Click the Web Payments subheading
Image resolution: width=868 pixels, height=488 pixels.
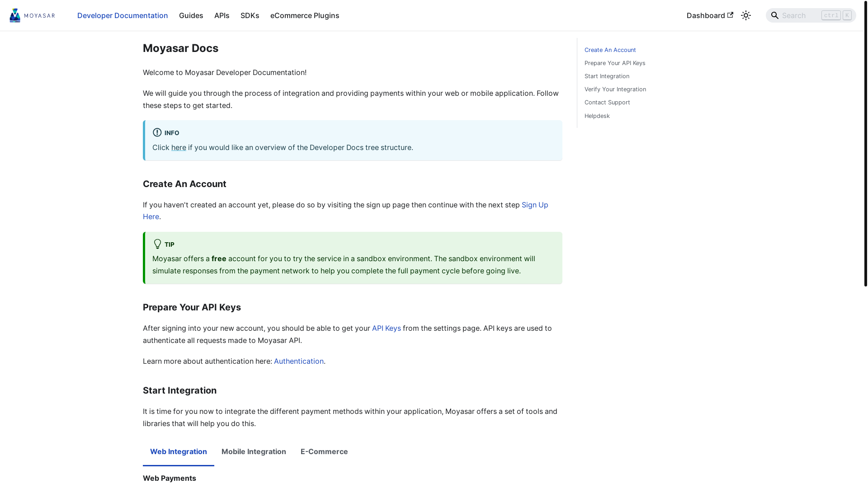[170, 478]
